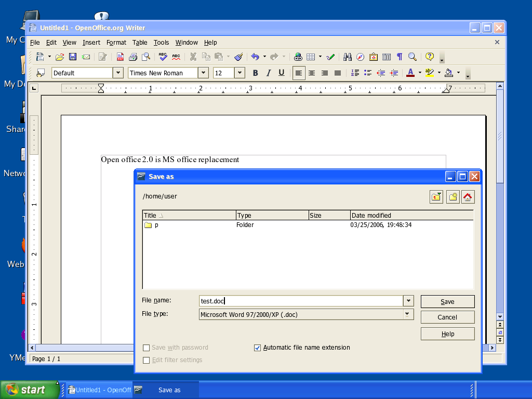Viewport: 532px width, 399px height.
Task: Open a file with the Open folder icon
Action: point(60,57)
